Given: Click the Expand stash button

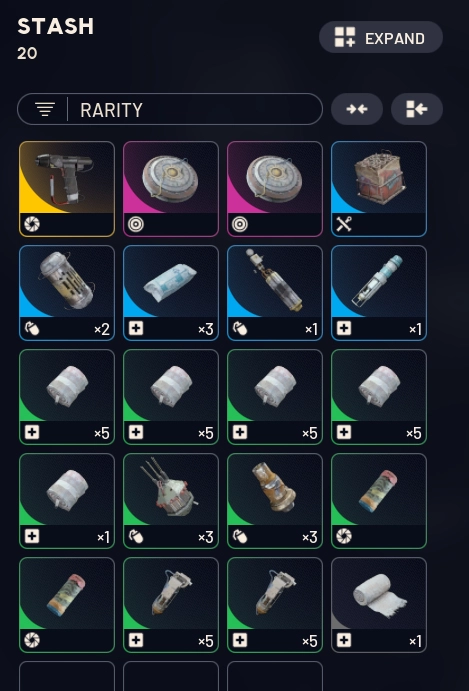Looking at the screenshot, I should (381, 37).
